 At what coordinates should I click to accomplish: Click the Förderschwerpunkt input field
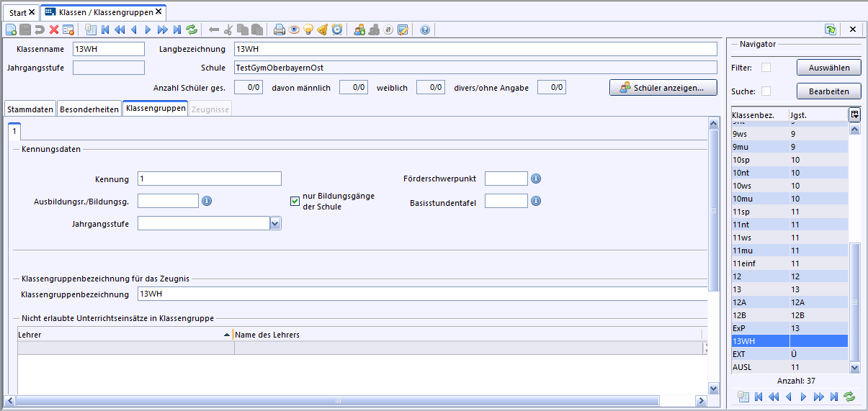click(506, 179)
